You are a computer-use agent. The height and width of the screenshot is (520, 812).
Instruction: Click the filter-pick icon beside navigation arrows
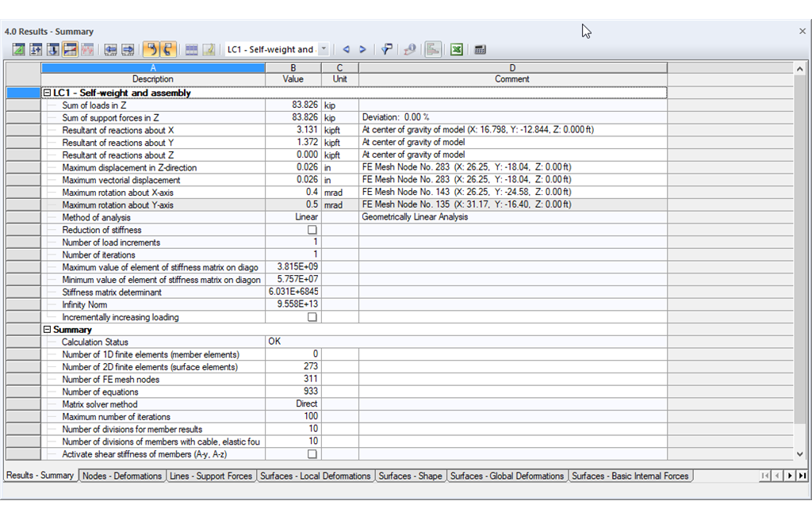coord(386,50)
